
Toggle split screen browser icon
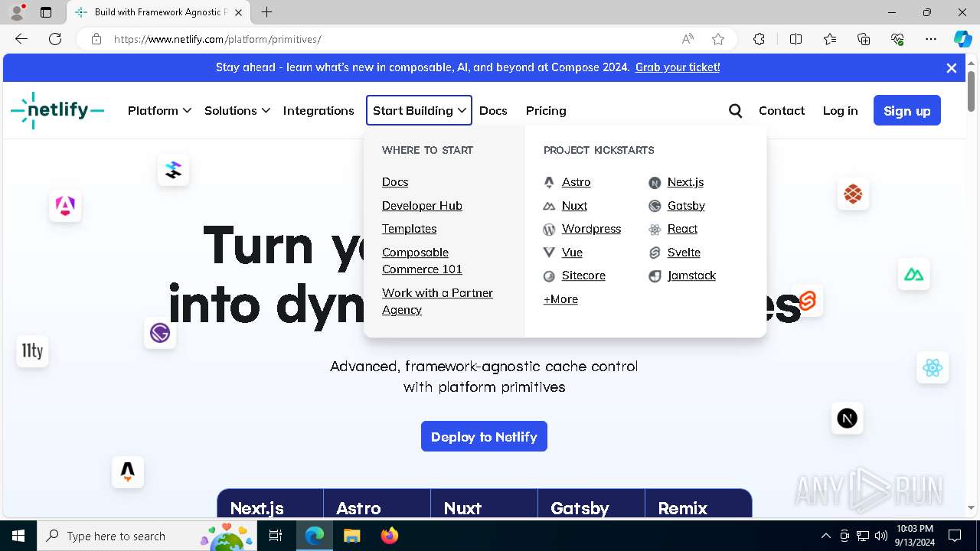795,39
